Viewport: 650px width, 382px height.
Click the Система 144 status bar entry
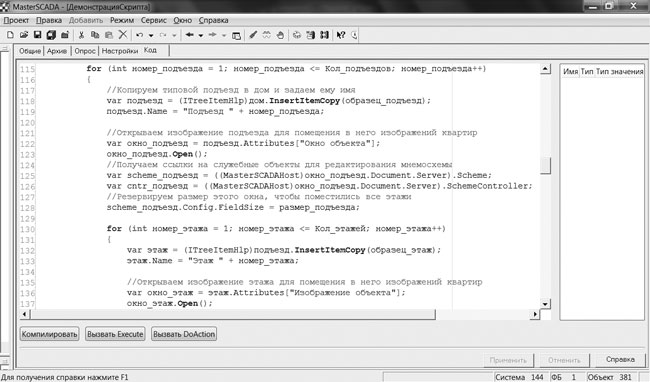point(519,377)
